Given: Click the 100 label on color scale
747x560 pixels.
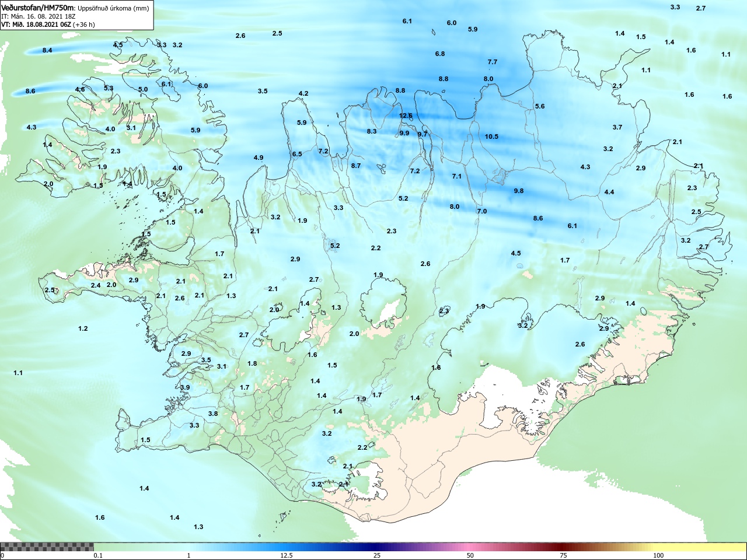Looking at the screenshot, I should coord(658,555).
